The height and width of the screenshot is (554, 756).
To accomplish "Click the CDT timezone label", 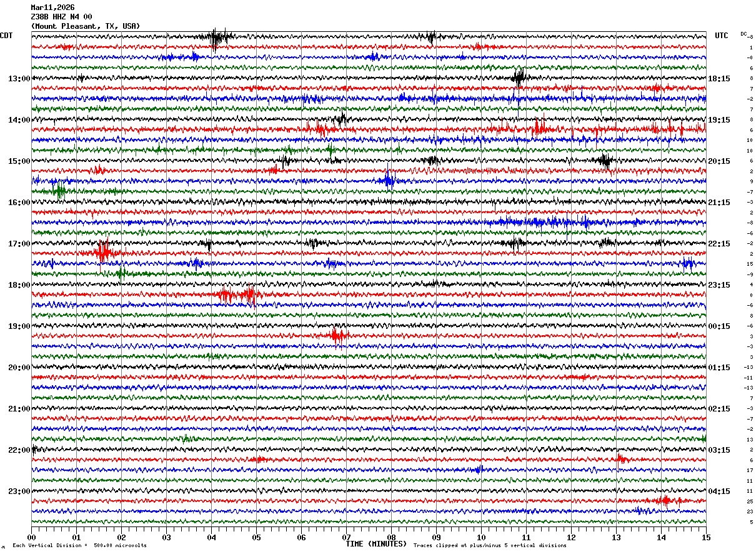I will [6, 36].
